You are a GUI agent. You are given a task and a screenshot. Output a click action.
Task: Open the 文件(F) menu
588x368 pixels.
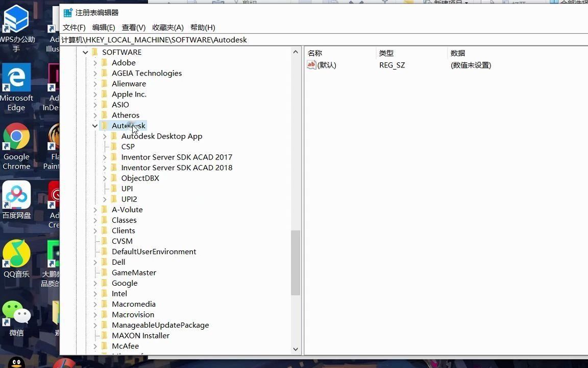(74, 28)
